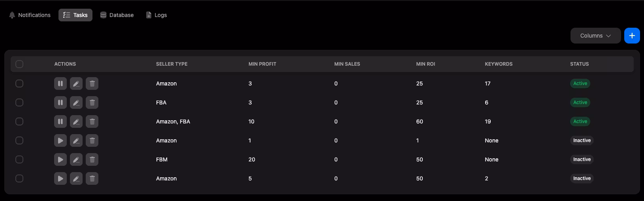Image resolution: width=644 pixels, height=201 pixels.
Task: Check the FBA row checkbox
Action: [x=19, y=102]
